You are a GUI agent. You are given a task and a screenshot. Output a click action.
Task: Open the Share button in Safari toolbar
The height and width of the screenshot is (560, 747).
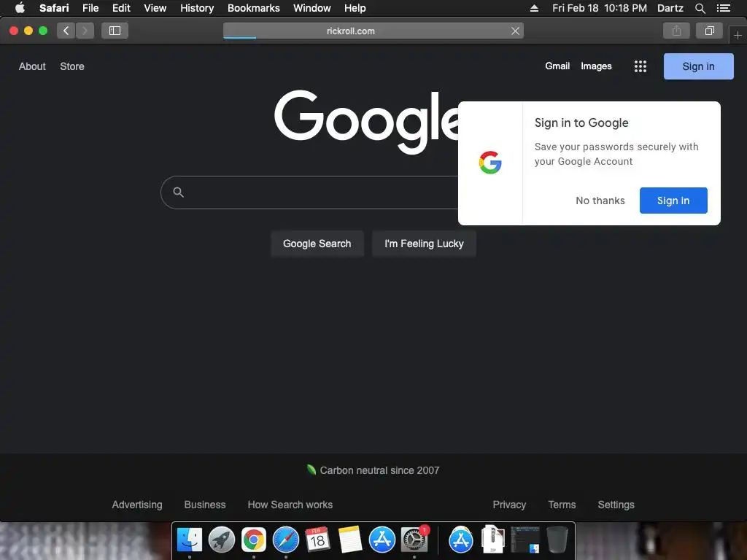pyautogui.click(x=676, y=31)
